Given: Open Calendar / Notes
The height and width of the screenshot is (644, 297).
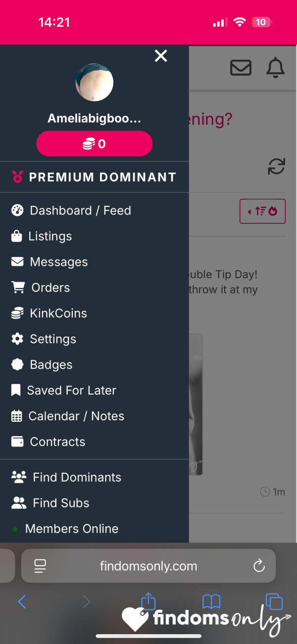Looking at the screenshot, I should pyautogui.click(x=67, y=416).
